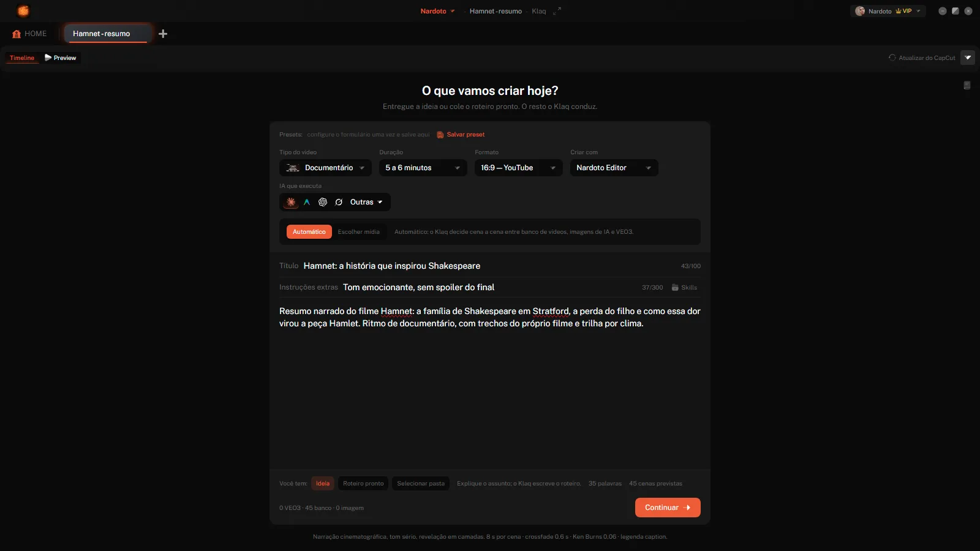Click the Klaq label in title bar
This screenshot has height=551, width=980.
[538, 11]
